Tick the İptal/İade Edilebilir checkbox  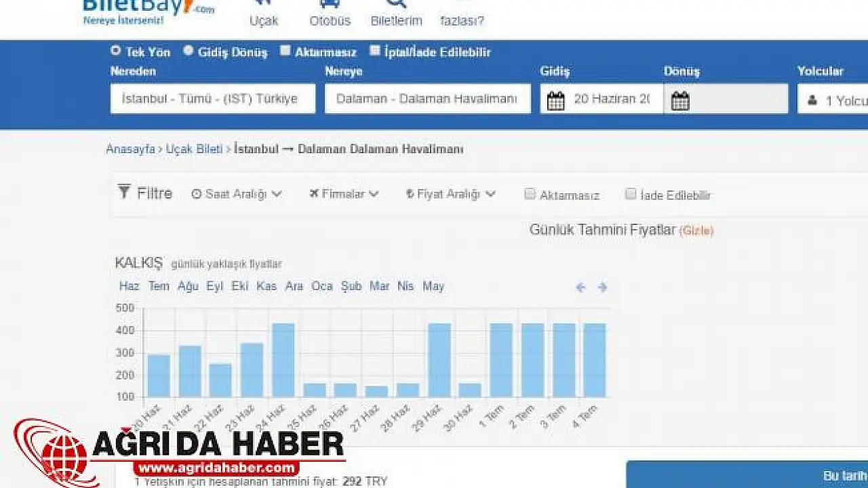pyautogui.click(x=374, y=50)
